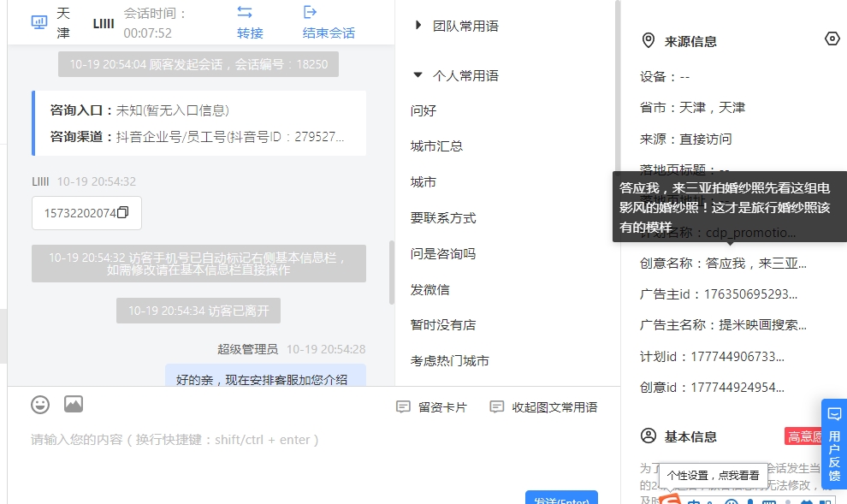Image resolution: width=847 pixels, height=504 pixels.
Task: Click the 计划id row
Action: pyautogui.click(x=712, y=357)
